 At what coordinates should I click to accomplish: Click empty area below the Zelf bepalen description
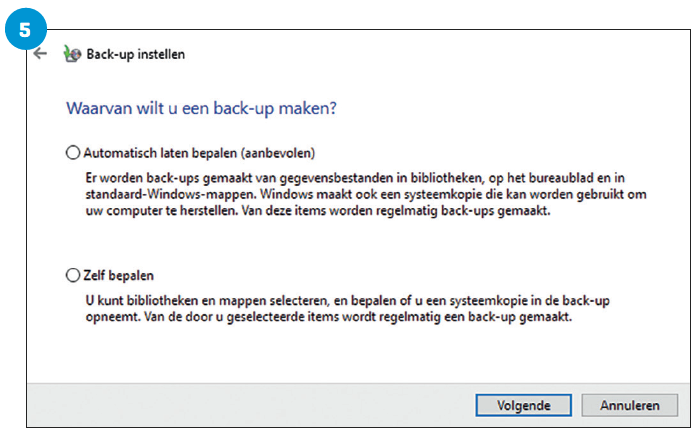354,354
